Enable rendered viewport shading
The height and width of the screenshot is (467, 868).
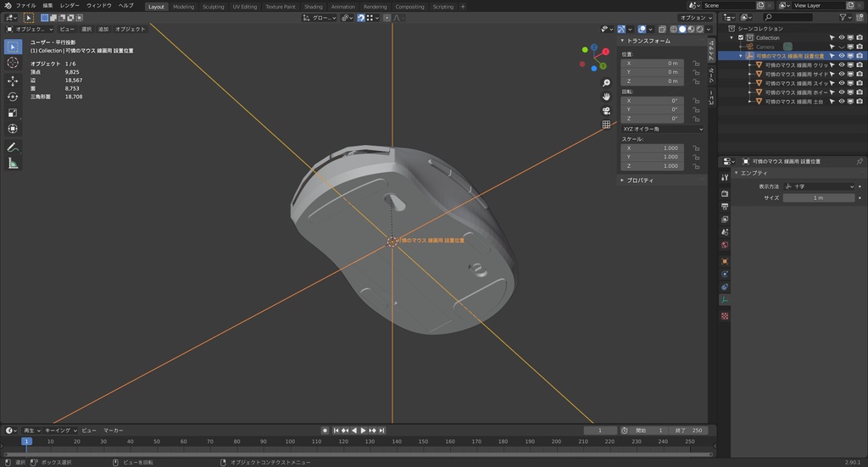coord(699,30)
